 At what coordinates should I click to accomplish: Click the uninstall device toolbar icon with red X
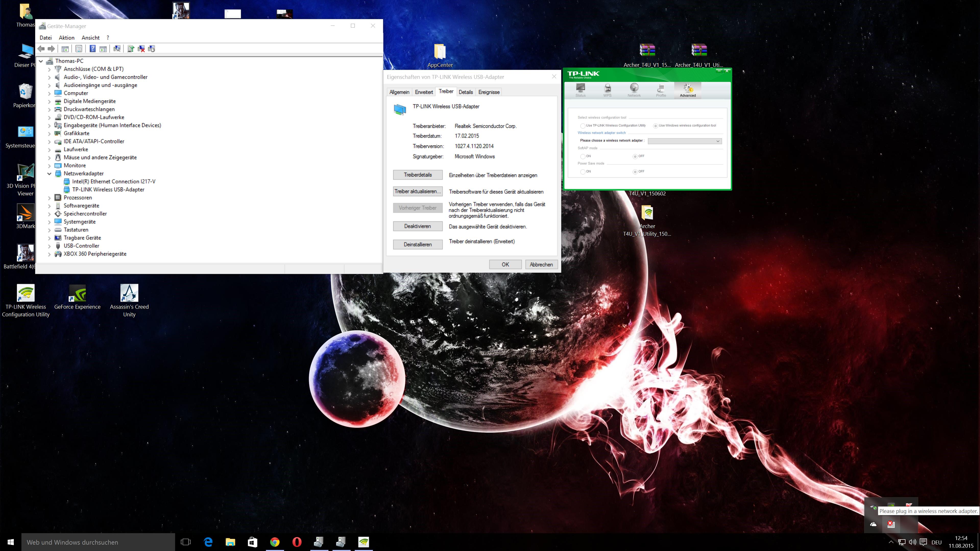pyautogui.click(x=141, y=49)
